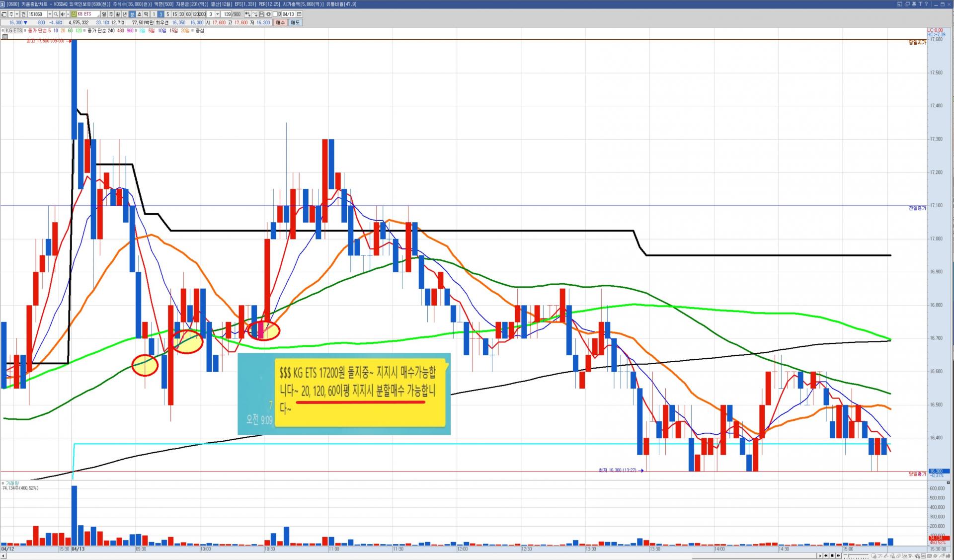Open the minute interval dropdown next to 3

click(217, 14)
